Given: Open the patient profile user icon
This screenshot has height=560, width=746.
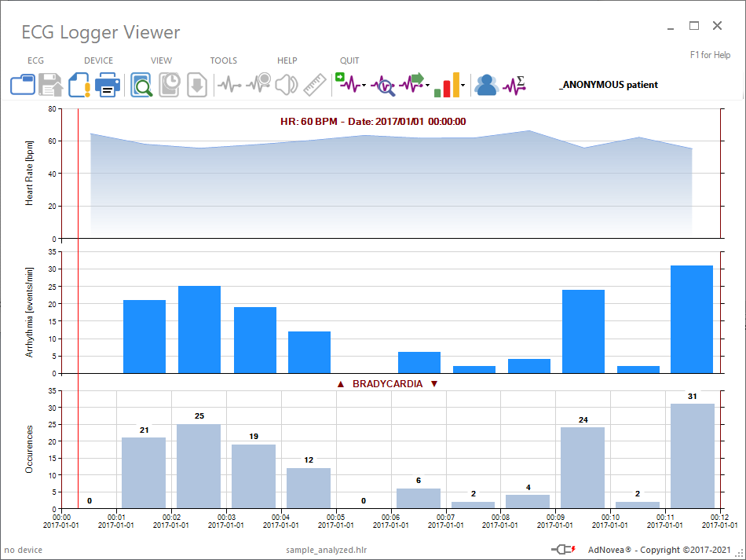Looking at the screenshot, I should point(487,85).
